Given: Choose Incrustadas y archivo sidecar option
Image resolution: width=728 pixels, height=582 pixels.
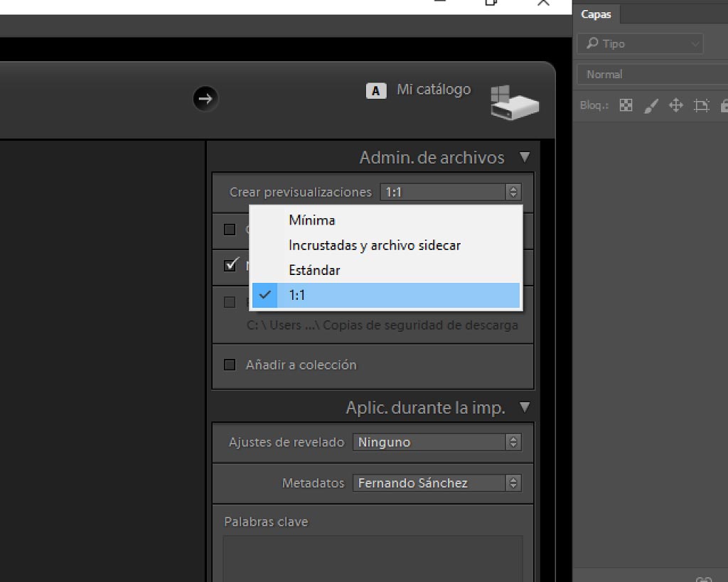Looking at the screenshot, I should tap(386, 245).
